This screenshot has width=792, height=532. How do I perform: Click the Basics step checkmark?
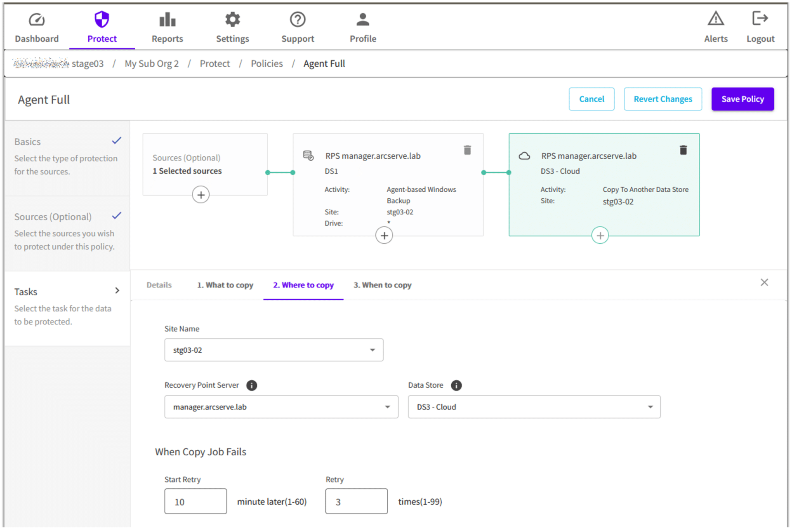point(117,141)
